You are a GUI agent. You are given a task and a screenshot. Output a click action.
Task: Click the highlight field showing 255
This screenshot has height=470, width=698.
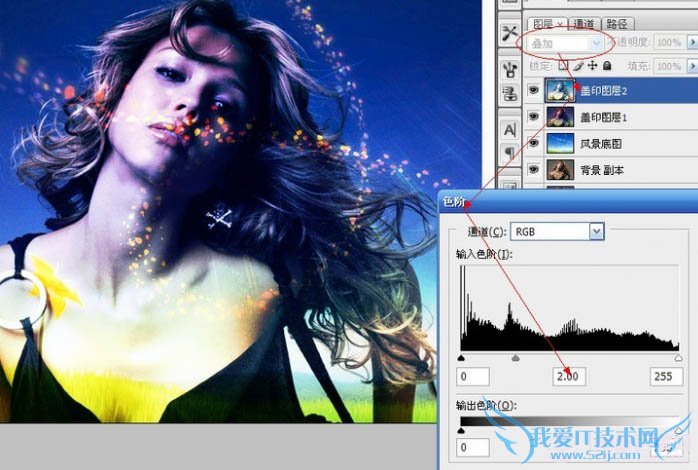(666, 377)
